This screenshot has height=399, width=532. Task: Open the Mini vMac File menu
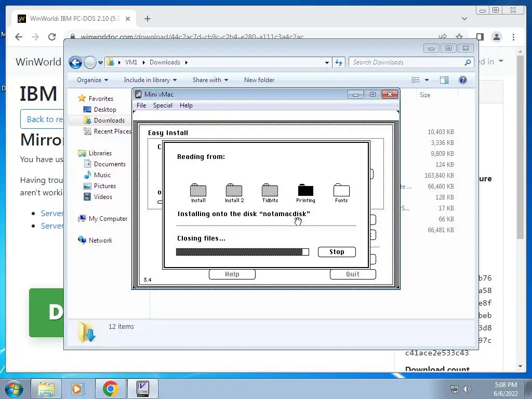pos(141,105)
